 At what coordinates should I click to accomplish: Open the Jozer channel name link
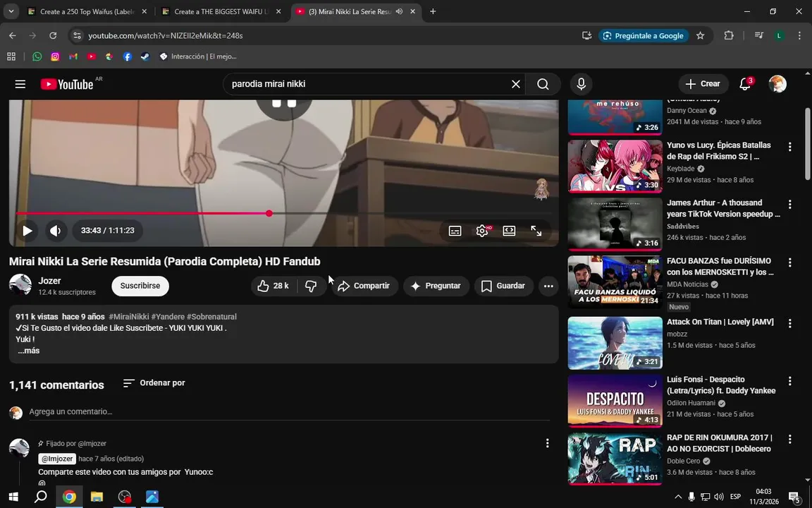pyautogui.click(x=50, y=280)
